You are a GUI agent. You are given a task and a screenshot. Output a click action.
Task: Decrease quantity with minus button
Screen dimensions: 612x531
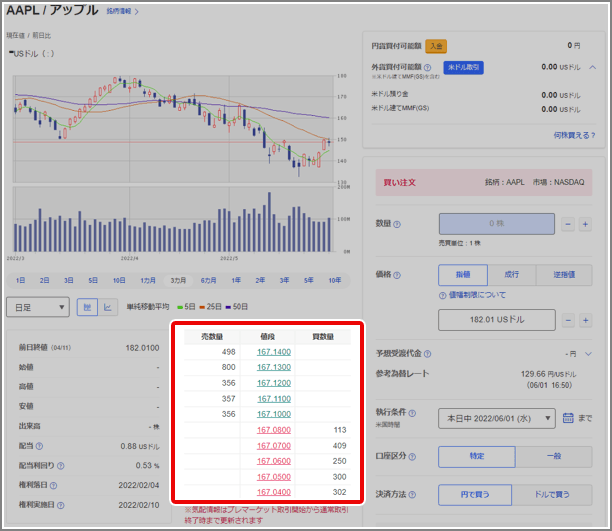point(568,224)
